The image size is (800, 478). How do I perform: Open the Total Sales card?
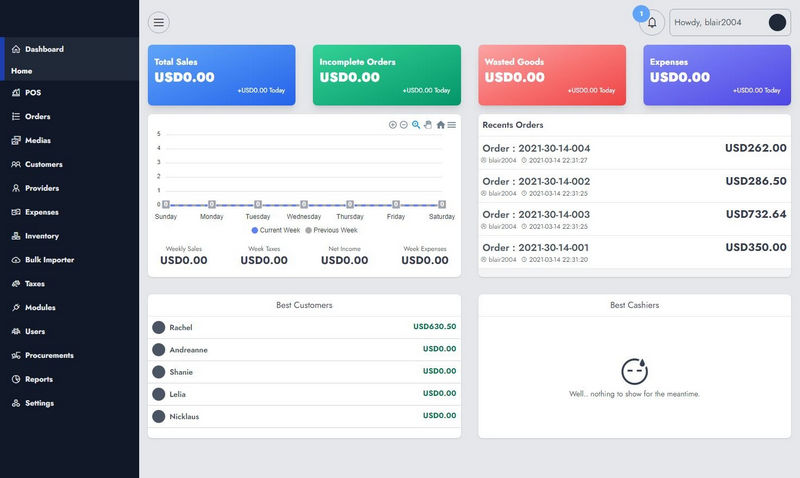point(221,75)
